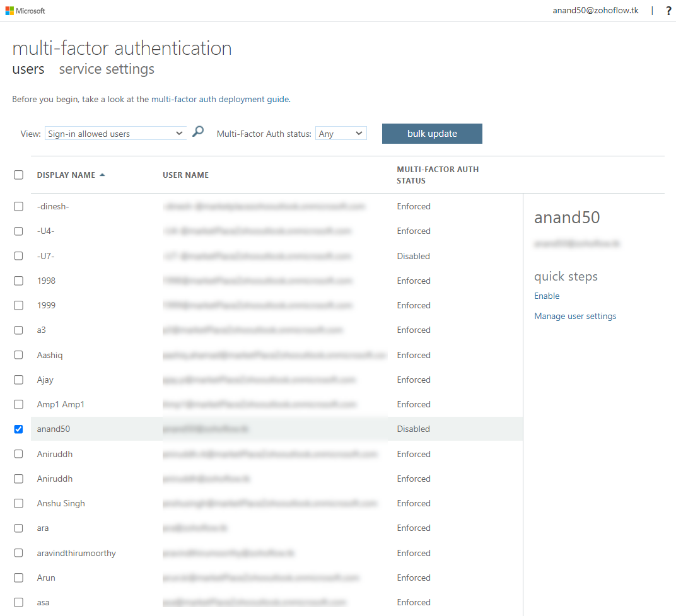This screenshot has width=676, height=616.
Task: Switch to the users tab
Action: tap(28, 69)
